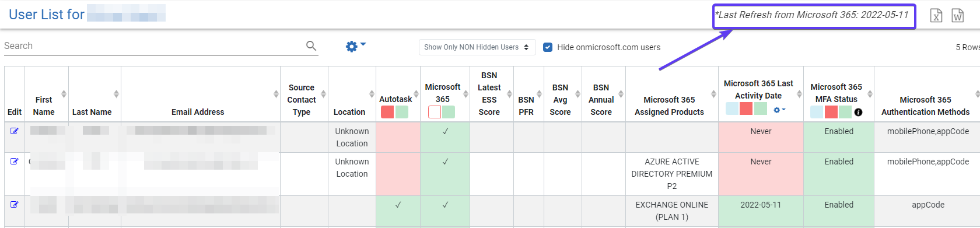Edit the first user row

click(15, 131)
